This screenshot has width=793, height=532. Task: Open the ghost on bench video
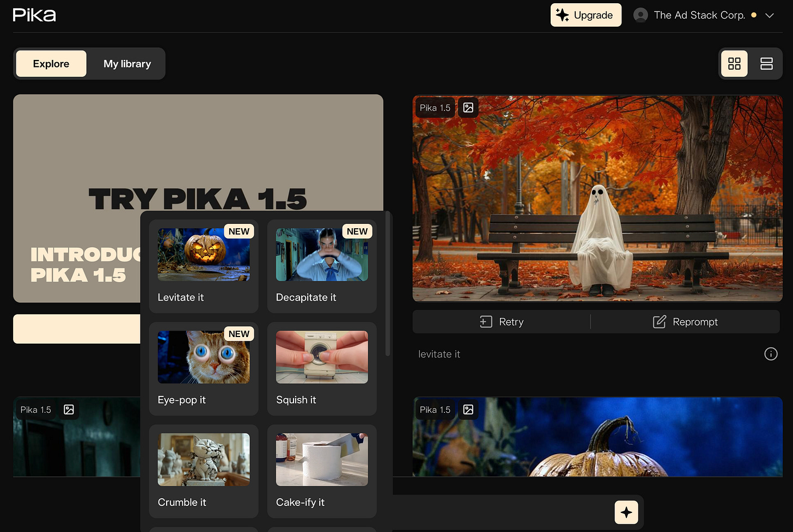(x=597, y=199)
